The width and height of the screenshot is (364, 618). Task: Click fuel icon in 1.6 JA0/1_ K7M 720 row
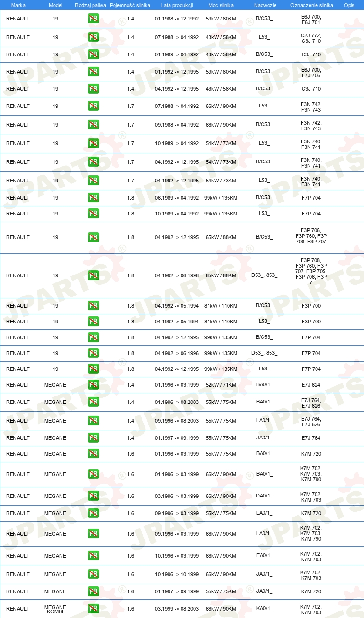pyautogui.click(x=93, y=592)
